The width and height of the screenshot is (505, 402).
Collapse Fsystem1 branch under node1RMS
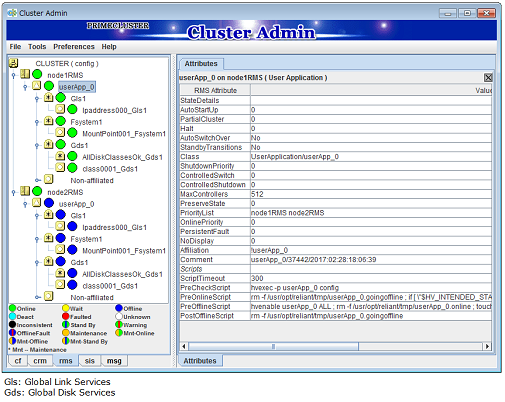37,122
